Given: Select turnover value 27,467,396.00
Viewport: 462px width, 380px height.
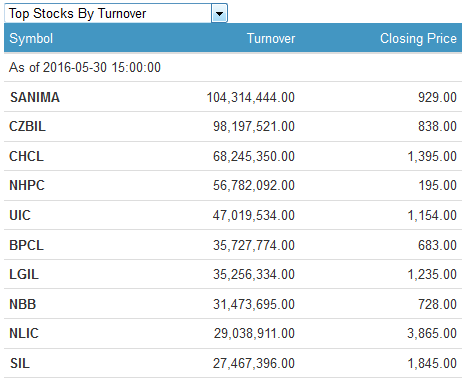Looking at the screenshot, I should (x=254, y=363).
